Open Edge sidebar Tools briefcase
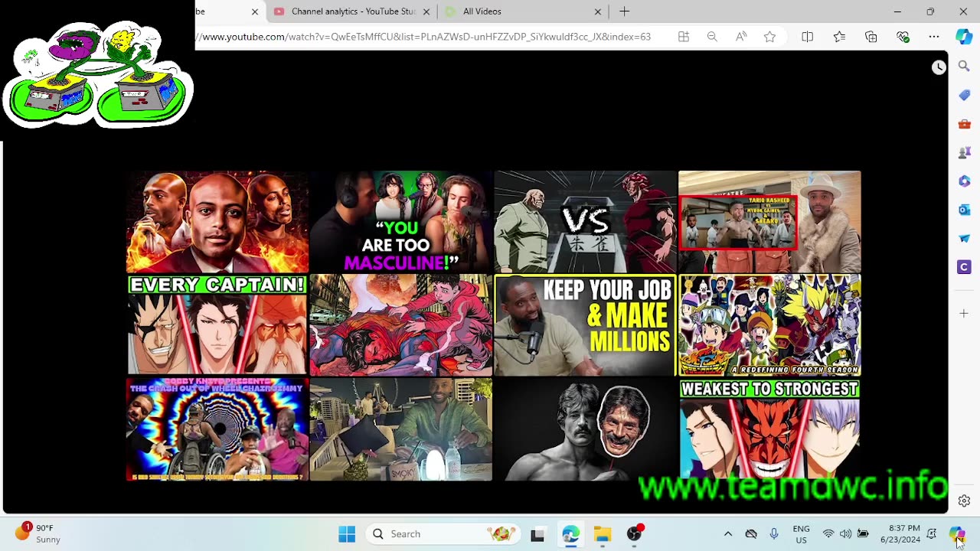This screenshot has width=980, height=551. click(964, 124)
